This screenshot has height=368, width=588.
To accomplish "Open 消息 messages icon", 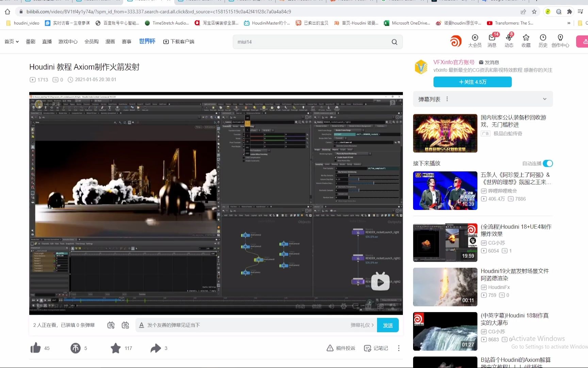I will [x=492, y=41].
